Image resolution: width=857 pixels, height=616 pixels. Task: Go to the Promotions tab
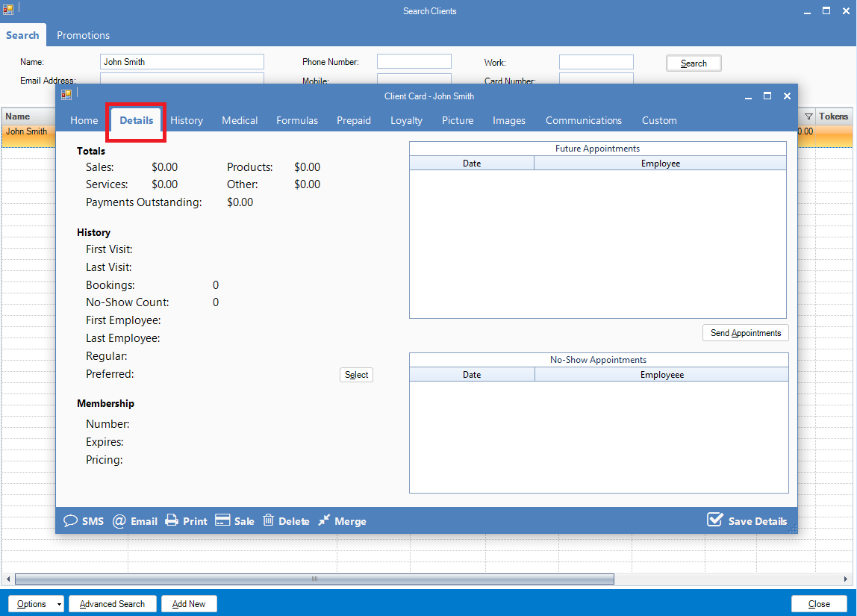coord(83,35)
